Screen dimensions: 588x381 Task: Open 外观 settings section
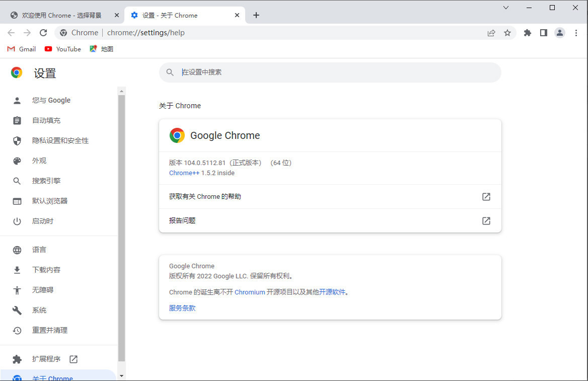pos(39,161)
